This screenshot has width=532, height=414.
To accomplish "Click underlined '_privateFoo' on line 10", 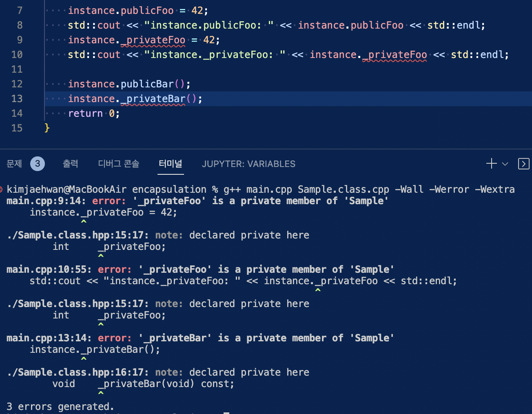I will click(x=395, y=54).
